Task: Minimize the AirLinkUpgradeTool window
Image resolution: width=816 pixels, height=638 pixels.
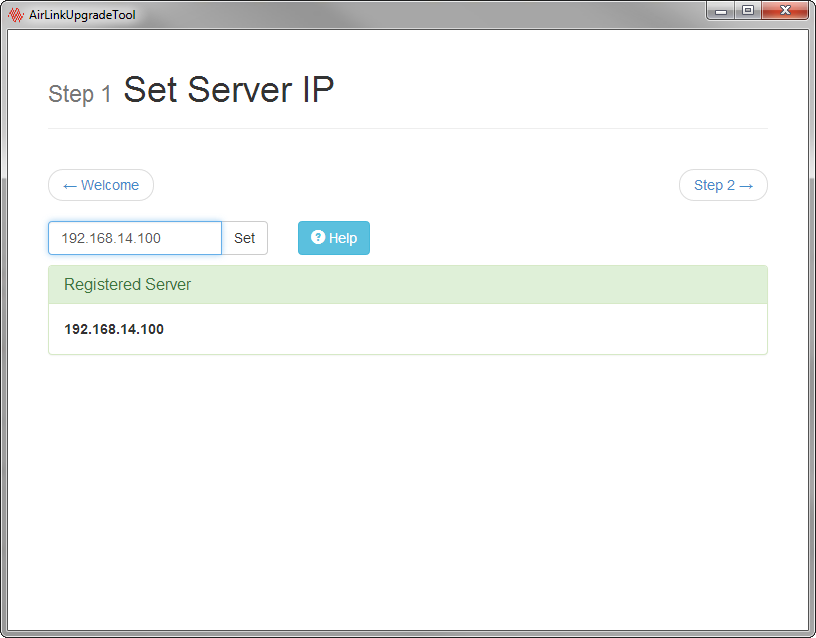Action: pyautogui.click(x=722, y=10)
